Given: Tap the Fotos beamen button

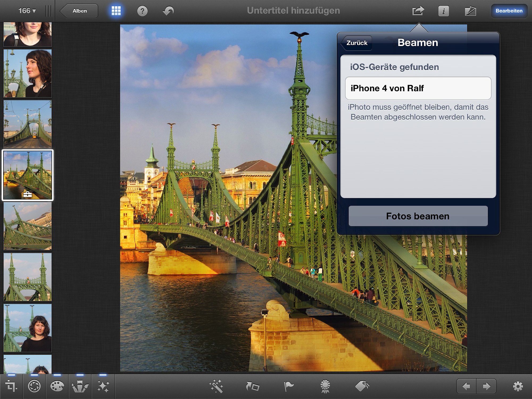Looking at the screenshot, I should 418,216.
